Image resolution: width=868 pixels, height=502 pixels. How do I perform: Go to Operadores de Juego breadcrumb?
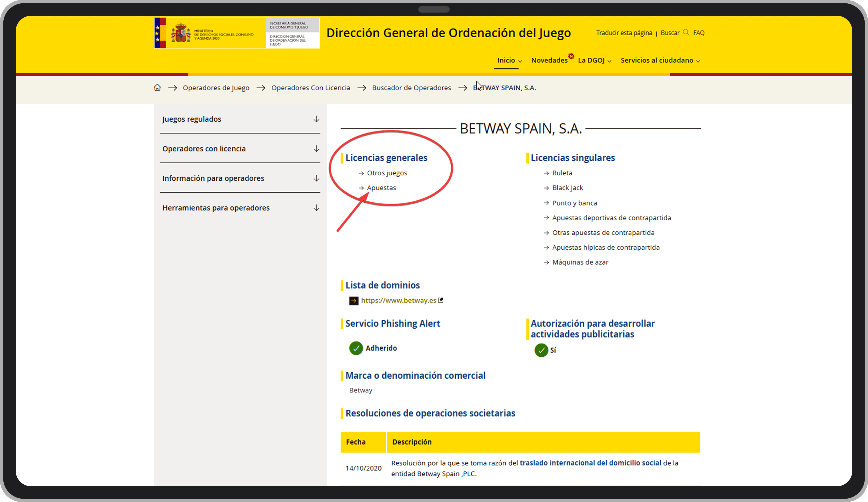216,88
